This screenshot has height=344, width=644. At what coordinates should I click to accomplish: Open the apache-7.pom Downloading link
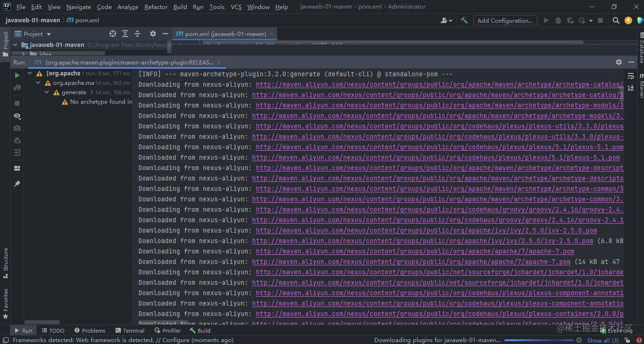[x=415, y=252]
